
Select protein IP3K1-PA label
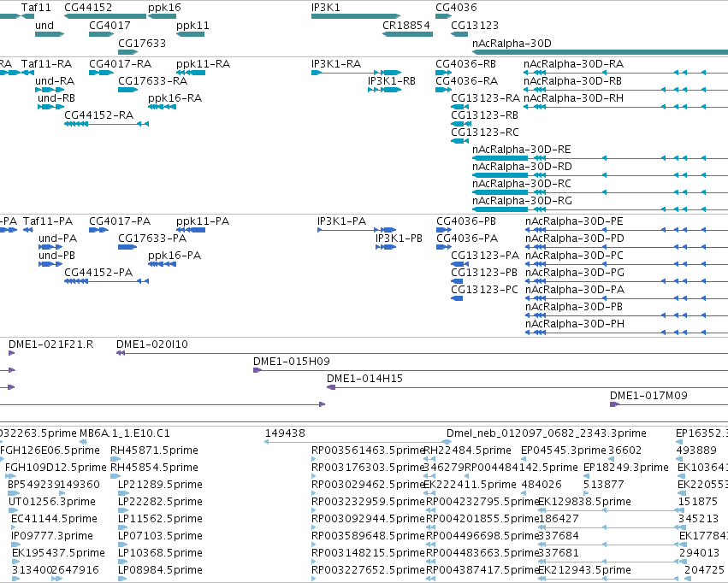341,221
